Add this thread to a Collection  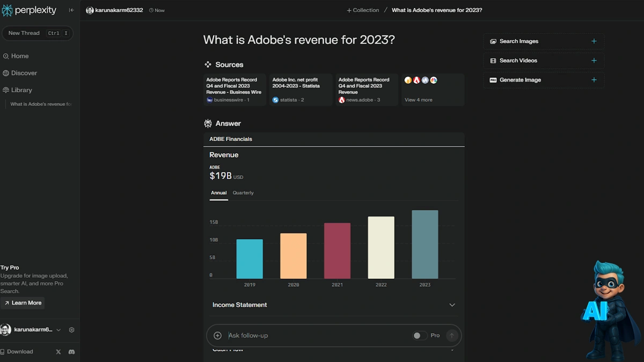click(x=363, y=10)
